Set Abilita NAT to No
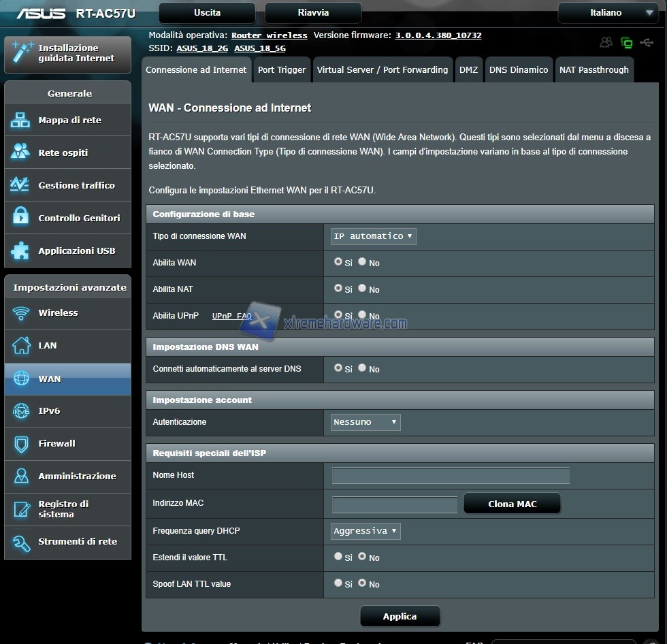The height and width of the screenshot is (644, 667). tap(362, 289)
